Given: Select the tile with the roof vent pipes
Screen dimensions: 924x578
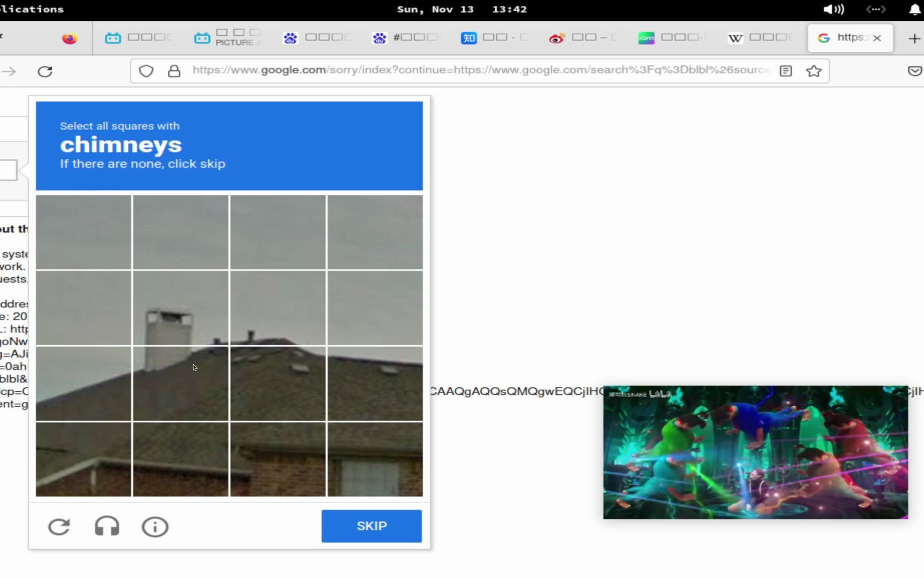Looking at the screenshot, I should 278,308.
